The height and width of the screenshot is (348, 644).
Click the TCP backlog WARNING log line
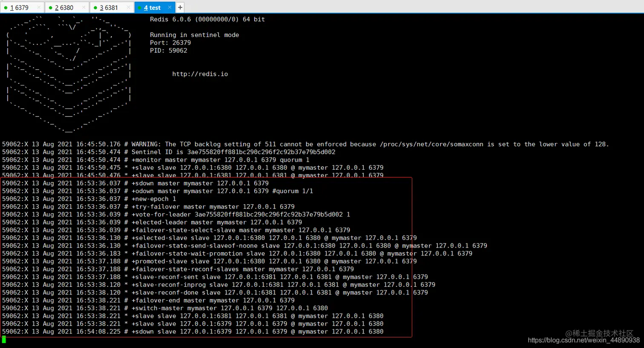(x=305, y=144)
